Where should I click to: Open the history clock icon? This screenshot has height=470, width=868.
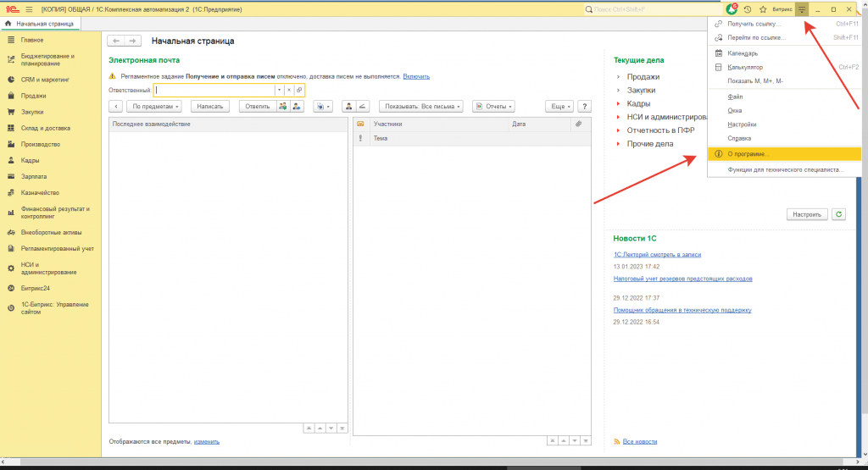click(x=747, y=8)
